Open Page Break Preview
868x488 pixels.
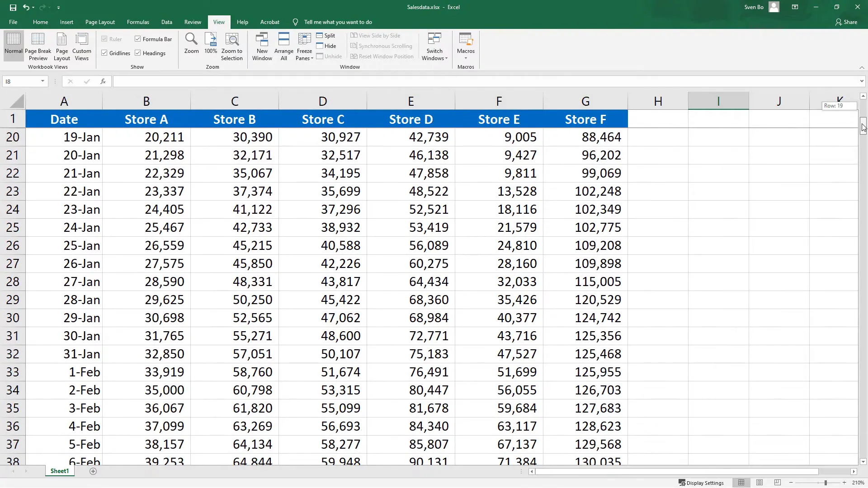coord(38,45)
